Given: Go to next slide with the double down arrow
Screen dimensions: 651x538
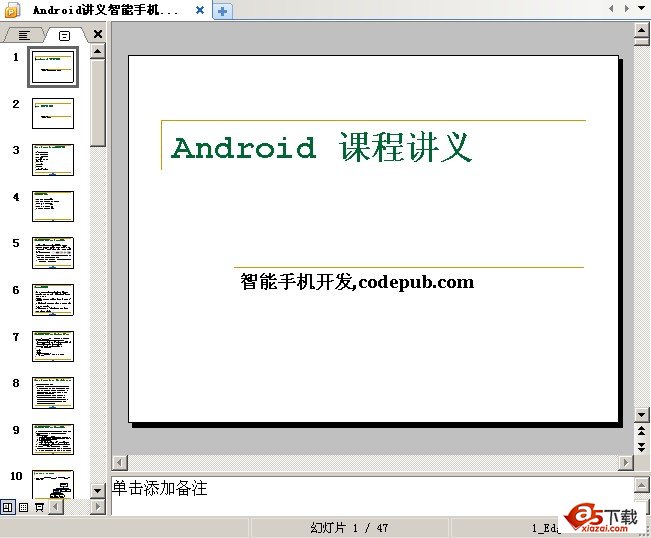Looking at the screenshot, I should click(641, 446).
